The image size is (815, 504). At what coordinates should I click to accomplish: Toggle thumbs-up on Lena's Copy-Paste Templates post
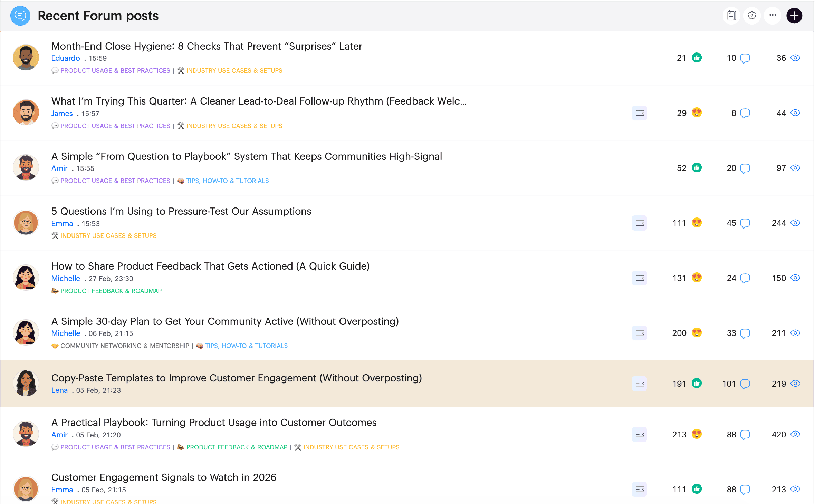click(697, 384)
